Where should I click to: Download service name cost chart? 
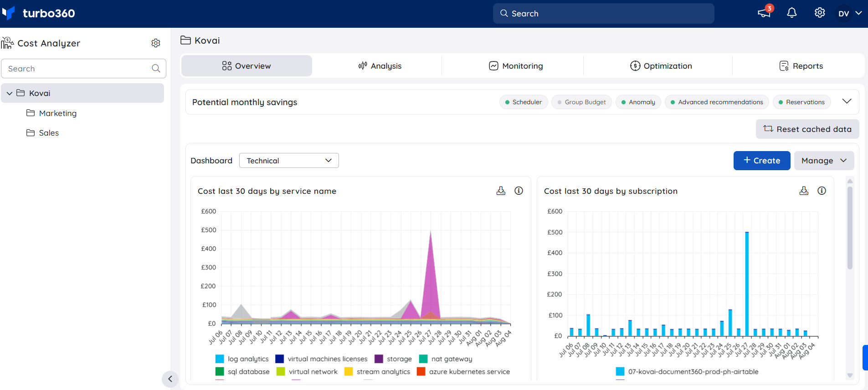coord(501,191)
